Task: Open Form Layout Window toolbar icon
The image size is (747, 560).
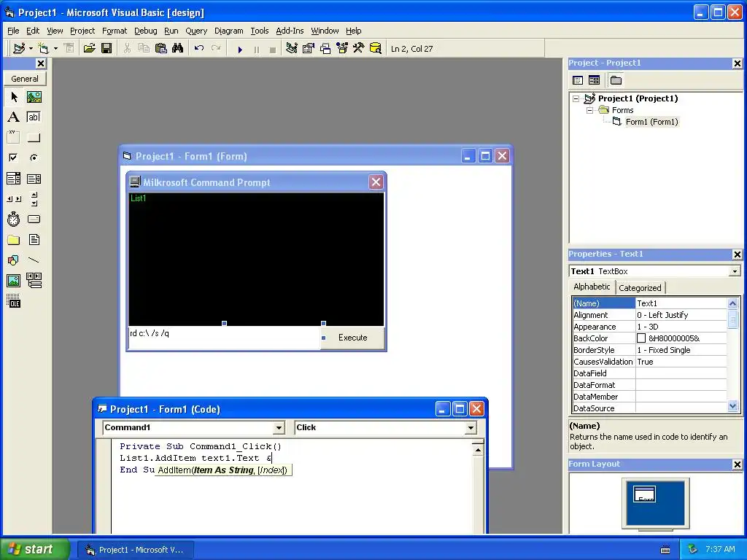Action: 325,49
